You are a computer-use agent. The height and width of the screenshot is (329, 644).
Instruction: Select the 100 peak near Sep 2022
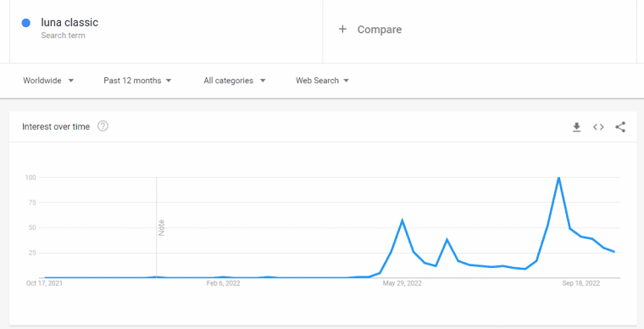pos(558,177)
